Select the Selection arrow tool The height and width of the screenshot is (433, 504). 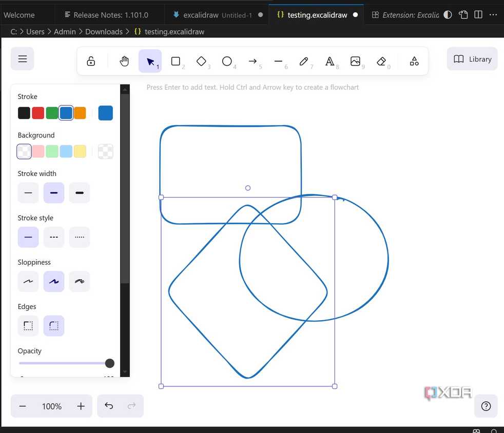(x=150, y=61)
